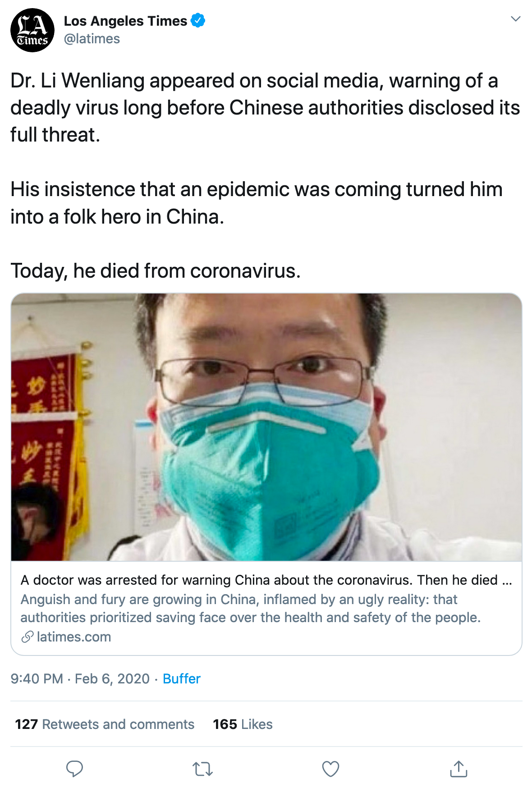The width and height of the screenshot is (532, 788).
Task: View the 165 Likes list
Action: click(x=243, y=724)
